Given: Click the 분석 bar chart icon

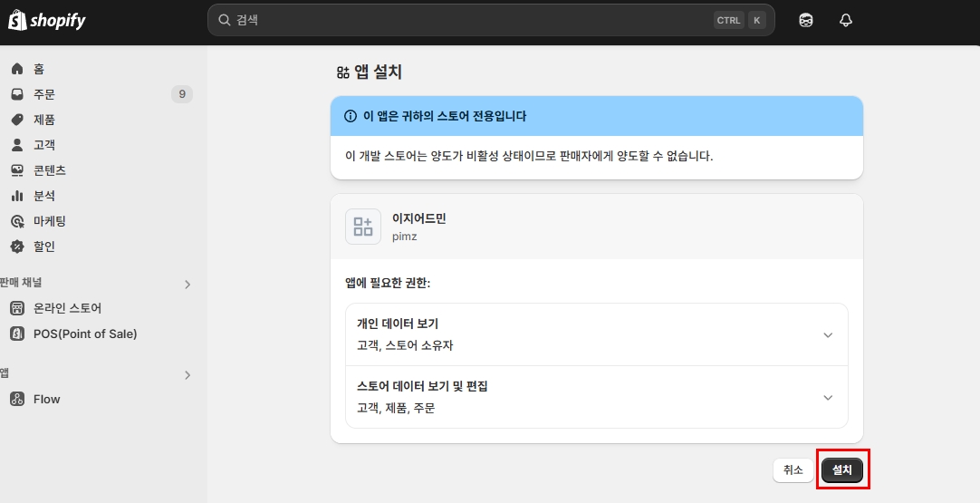Looking at the screenshot, I should click(16, 196).
